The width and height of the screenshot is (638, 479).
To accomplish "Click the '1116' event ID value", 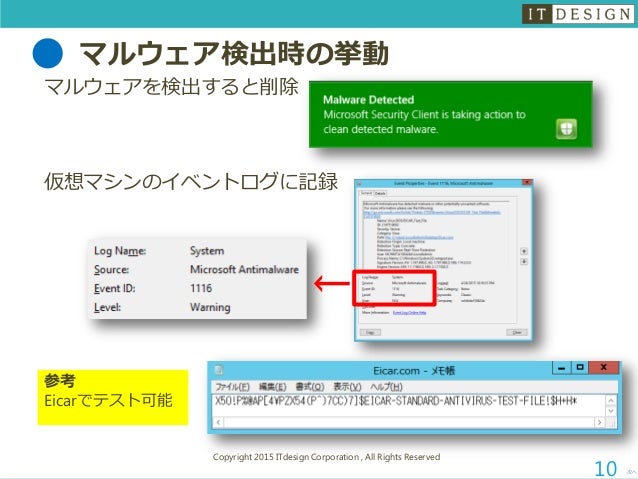I will [x=201, y=288].
